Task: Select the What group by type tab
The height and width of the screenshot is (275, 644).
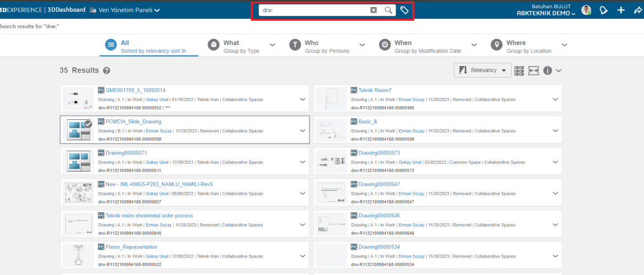Action: point(241,46)
